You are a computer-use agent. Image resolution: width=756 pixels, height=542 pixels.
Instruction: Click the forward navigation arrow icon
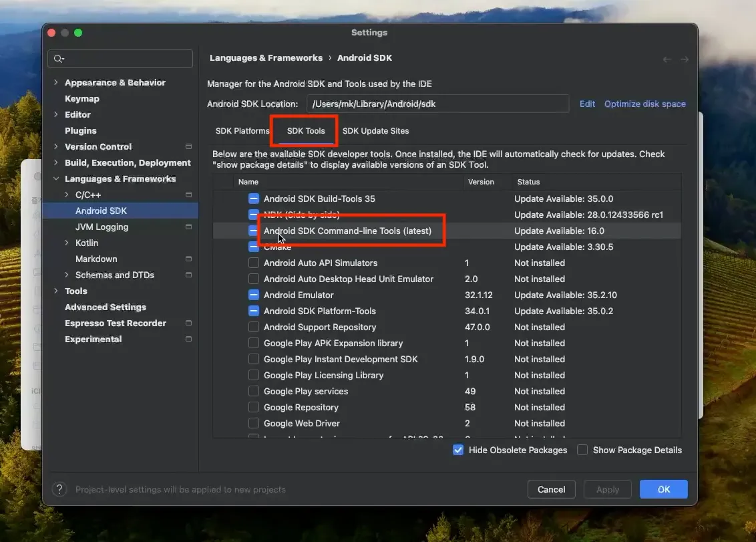(x=684, y=59)
